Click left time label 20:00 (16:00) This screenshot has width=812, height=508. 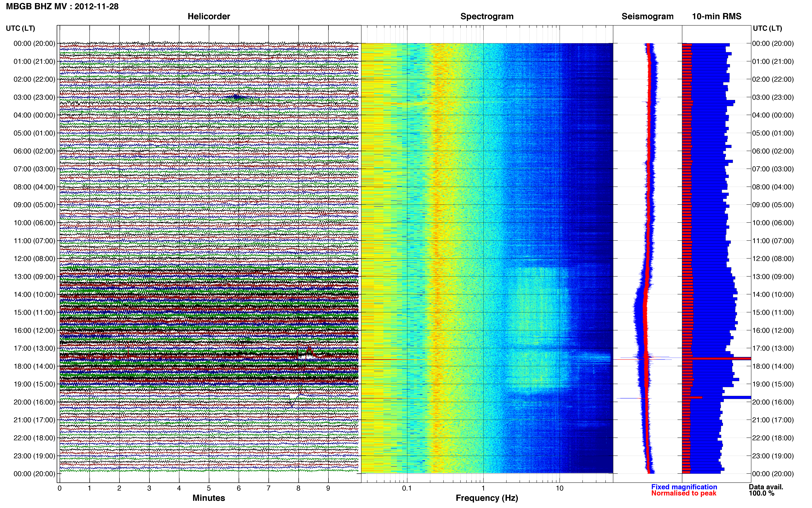pyautogui.click(x=34, y=402)
